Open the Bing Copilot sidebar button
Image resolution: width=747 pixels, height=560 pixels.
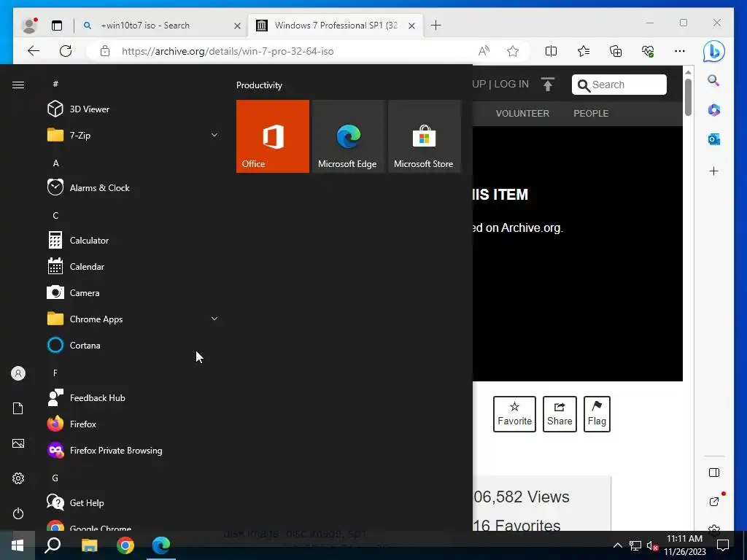coord(713,52)
